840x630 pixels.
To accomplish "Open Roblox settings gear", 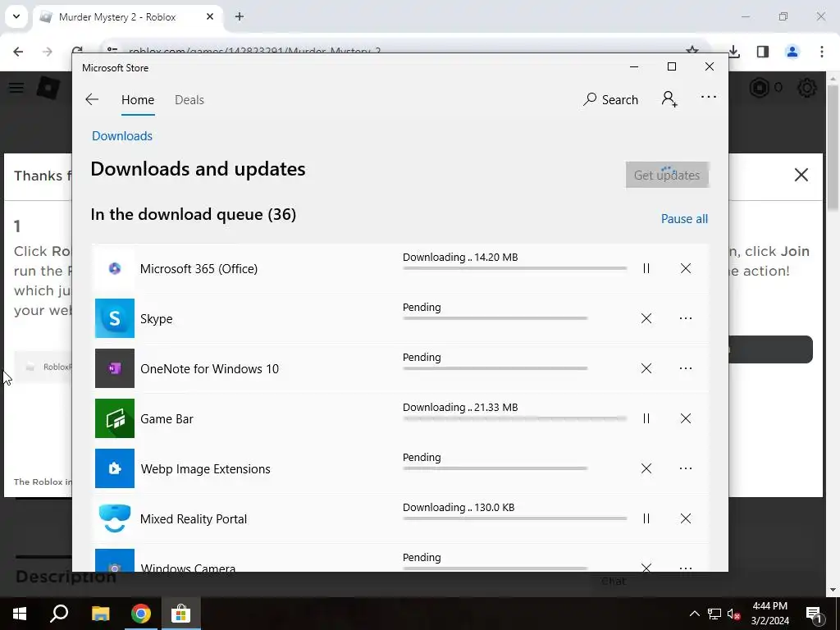I will point(807,88).
